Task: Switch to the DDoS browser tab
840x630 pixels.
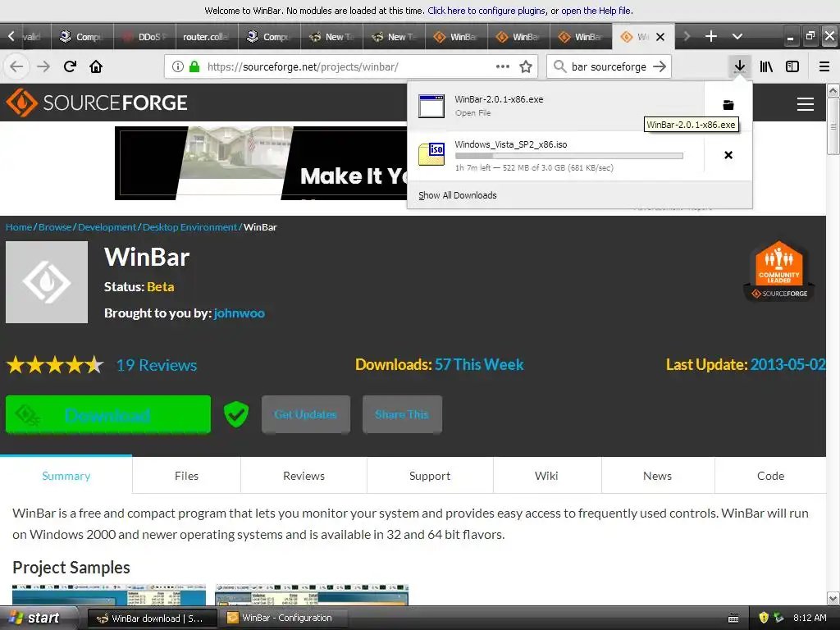Action: tap(145, 36)
